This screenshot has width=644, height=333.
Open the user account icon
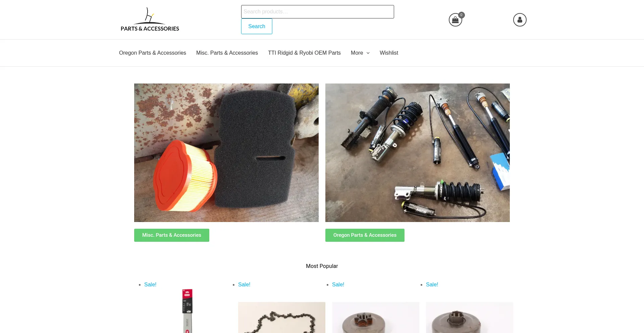tap(520, 20)
